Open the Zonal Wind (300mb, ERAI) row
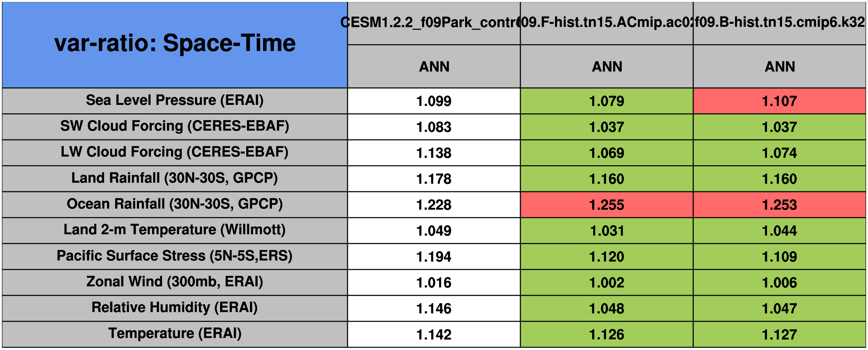Image resolution: width=868 pixels, height=350 pixels. [175, 282]
